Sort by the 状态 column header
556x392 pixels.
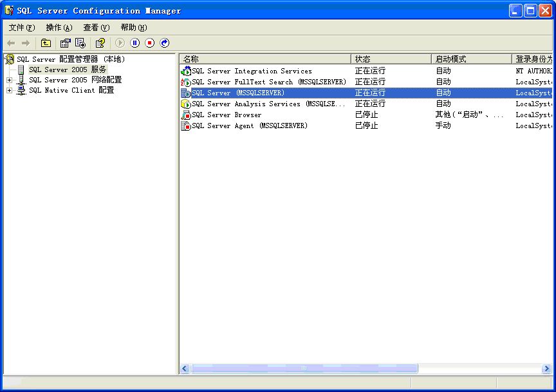coord(391,59)
